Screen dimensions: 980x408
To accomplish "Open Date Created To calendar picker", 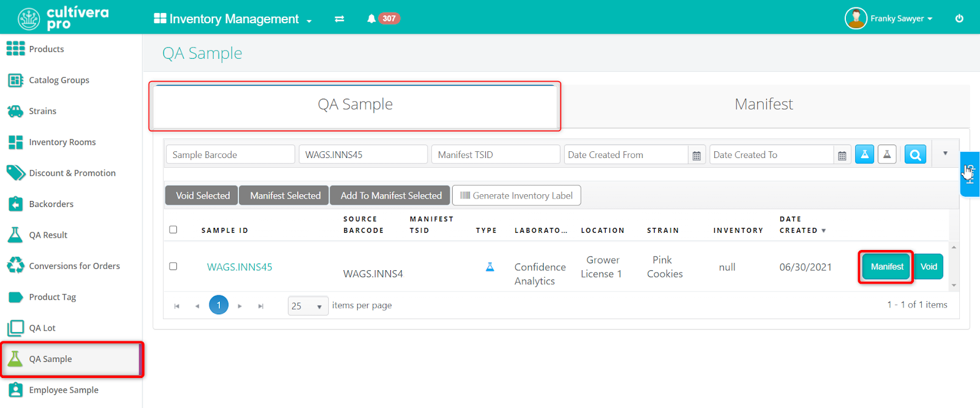I will tap(842, 155).
